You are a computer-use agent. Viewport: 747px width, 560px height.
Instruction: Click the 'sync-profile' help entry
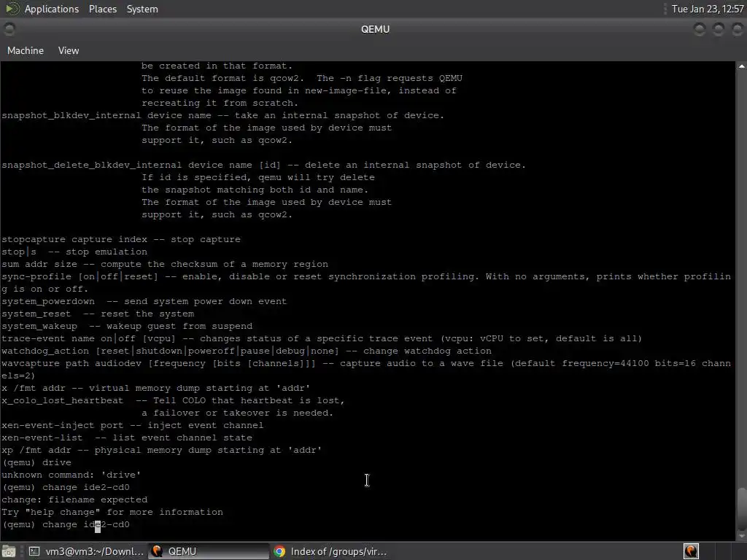click(x=366, y=283)
